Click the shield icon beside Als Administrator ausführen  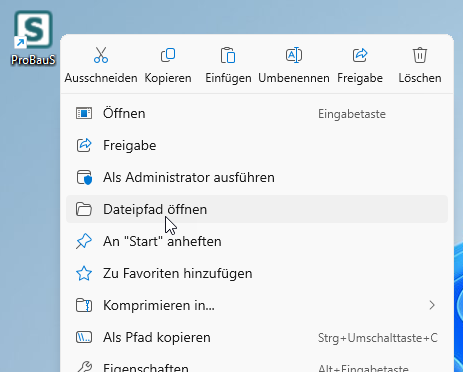pyautogui.click(x=84, y=177)
